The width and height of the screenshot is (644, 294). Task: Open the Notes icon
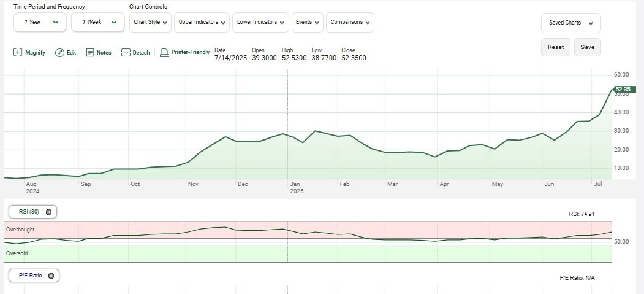(90, 53)
